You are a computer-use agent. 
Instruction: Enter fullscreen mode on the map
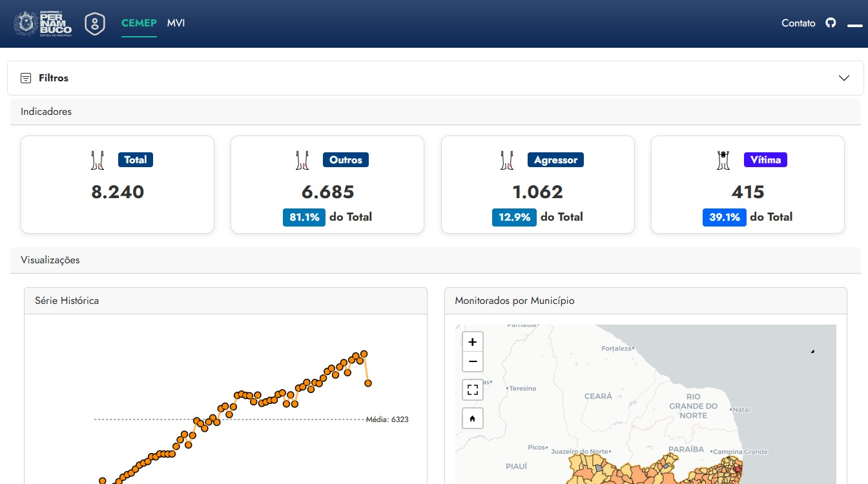tap(473, 390)
